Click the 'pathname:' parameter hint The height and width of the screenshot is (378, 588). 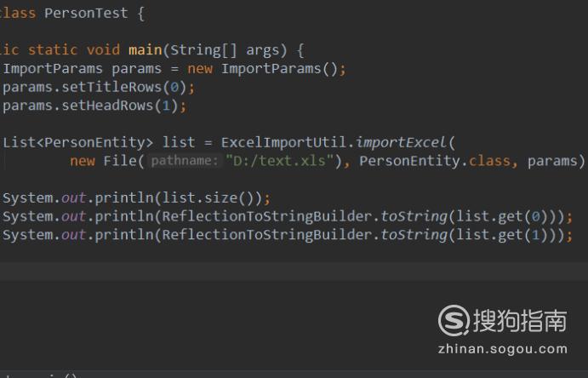[x=186, y=161]
